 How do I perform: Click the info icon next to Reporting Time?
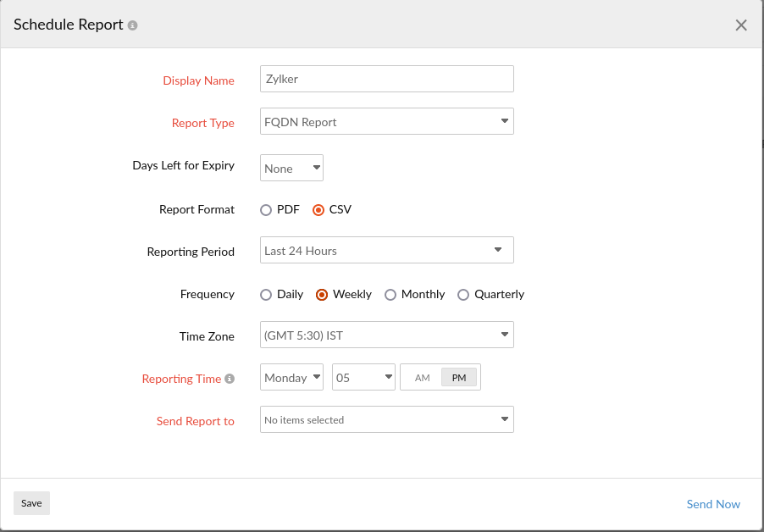coord(230,378)
